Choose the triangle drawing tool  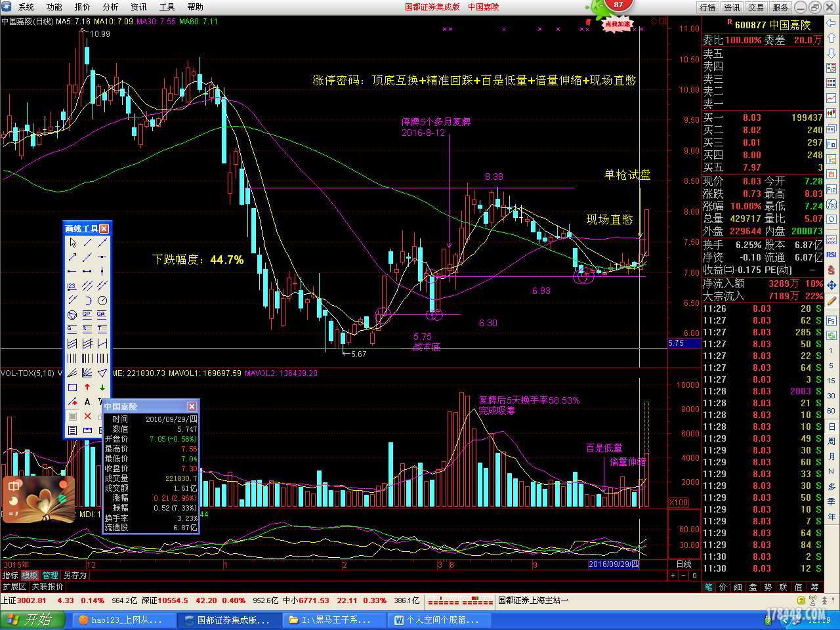(102, 373)
